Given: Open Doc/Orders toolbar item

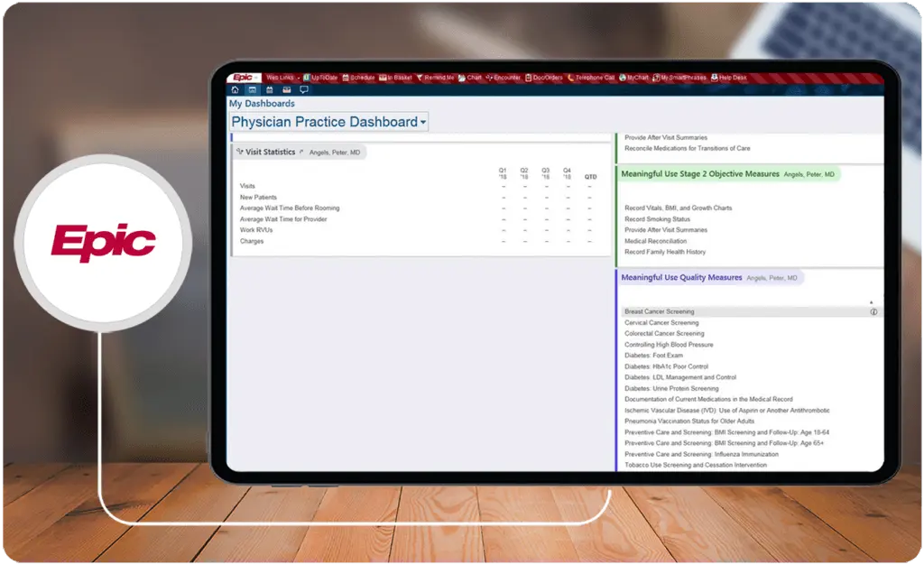Looking at the screenshot, I should (544, 78).
